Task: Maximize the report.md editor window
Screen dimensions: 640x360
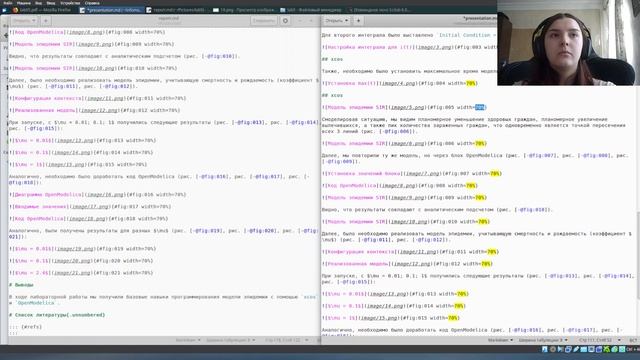Action: pos(311,20)
